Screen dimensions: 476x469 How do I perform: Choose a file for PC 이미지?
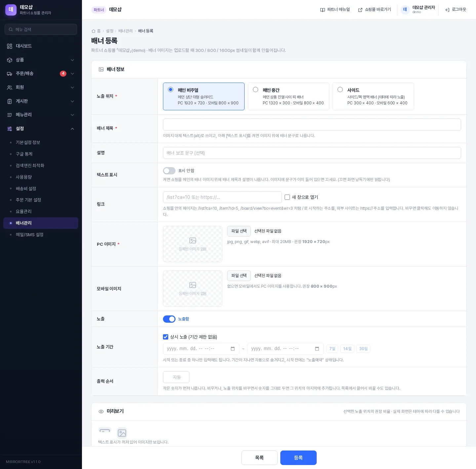239,231
